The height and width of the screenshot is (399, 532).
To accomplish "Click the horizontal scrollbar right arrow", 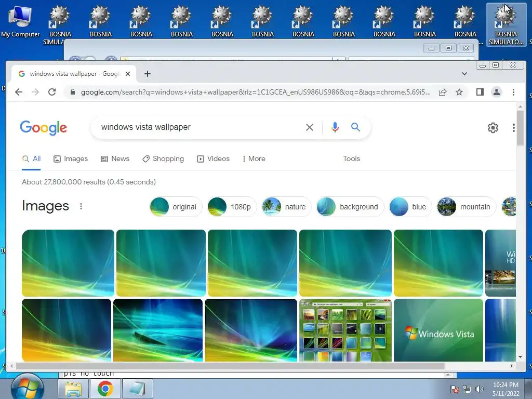I will coord(512,366).
